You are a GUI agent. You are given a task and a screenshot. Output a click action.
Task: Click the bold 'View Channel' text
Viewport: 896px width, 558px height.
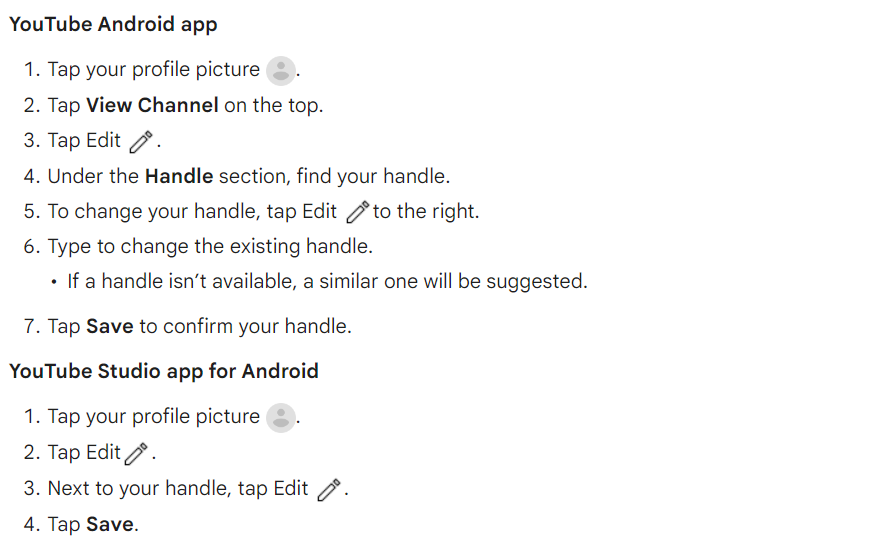click(152, 105)
